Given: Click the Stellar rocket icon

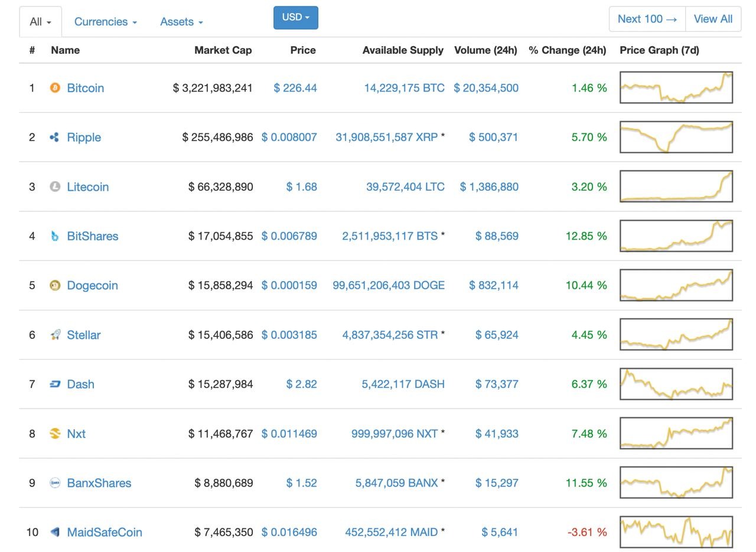Looking at the screenshot, I should click(x=55, y=335).
